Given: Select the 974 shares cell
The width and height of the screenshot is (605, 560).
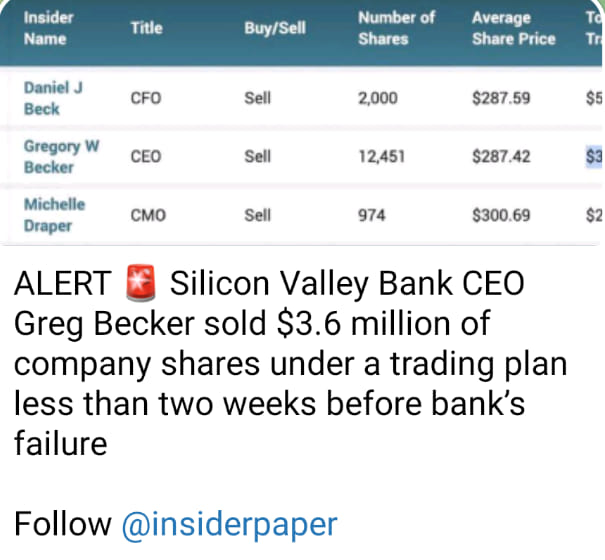Looking at the screenshot, I should (x=372, y=215).
